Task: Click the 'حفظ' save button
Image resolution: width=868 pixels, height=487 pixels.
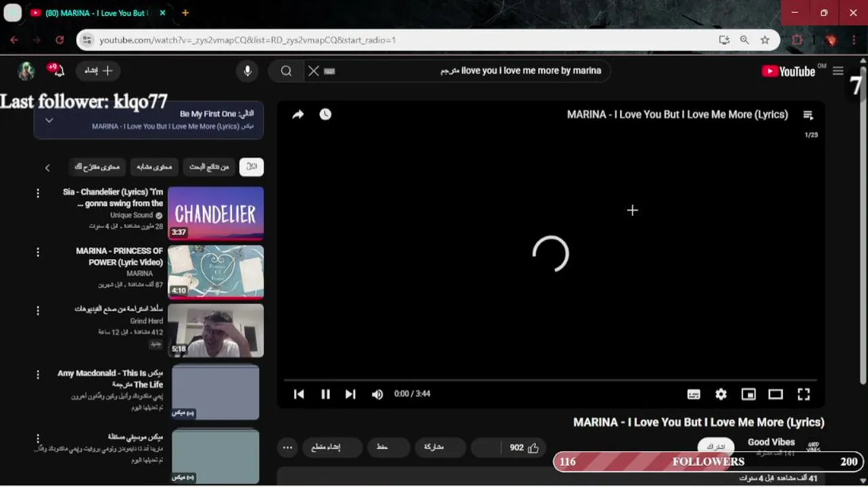Action: [389, 448]
